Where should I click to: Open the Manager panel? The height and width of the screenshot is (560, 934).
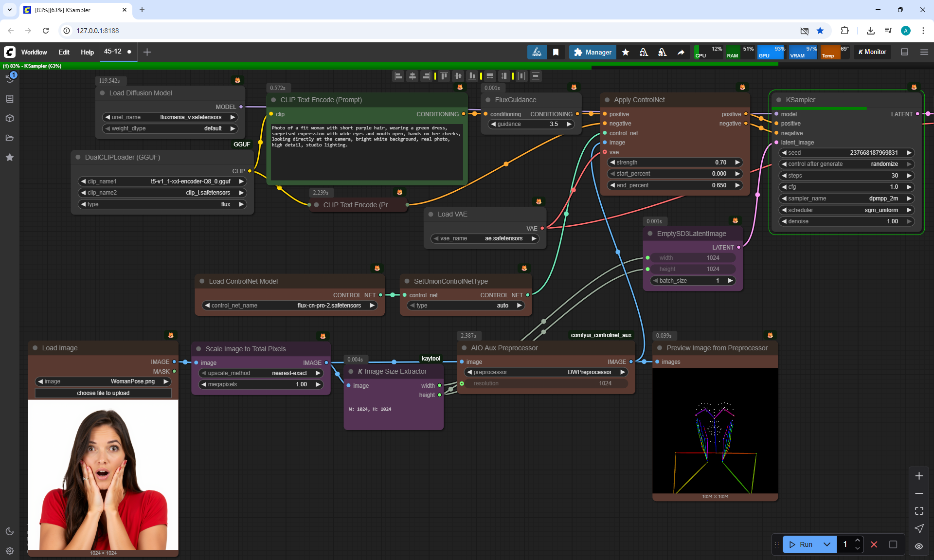coord(593,52)
